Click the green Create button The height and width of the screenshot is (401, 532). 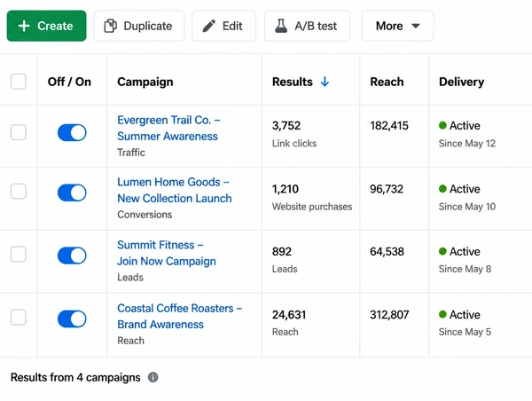[46, 26]
